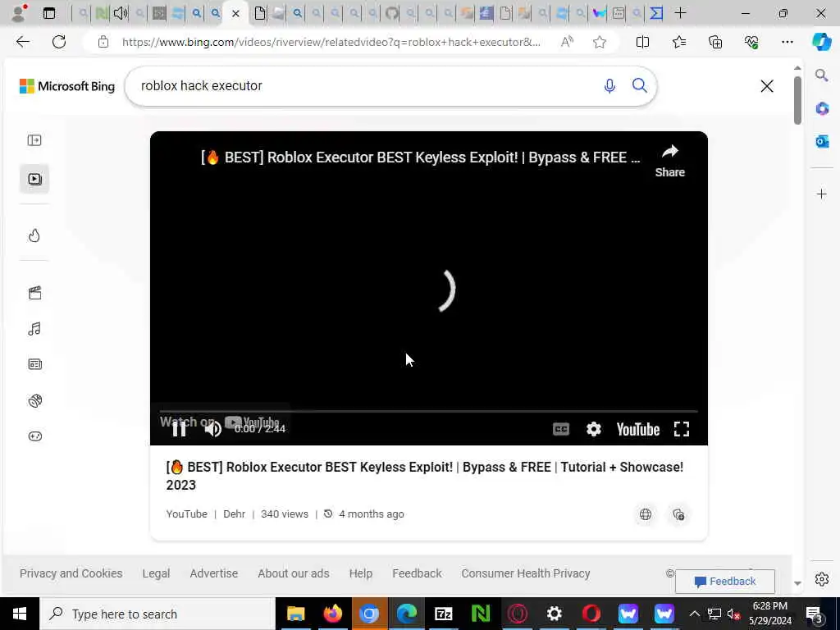Open the Outlook sidebar icon
Image resolution: width=840 pixels, height=630 pixels.
(x=822, y=141)
